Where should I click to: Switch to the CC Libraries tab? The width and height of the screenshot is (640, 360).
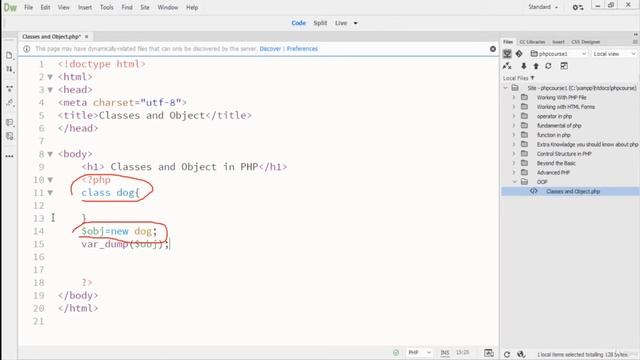[532, 42]
